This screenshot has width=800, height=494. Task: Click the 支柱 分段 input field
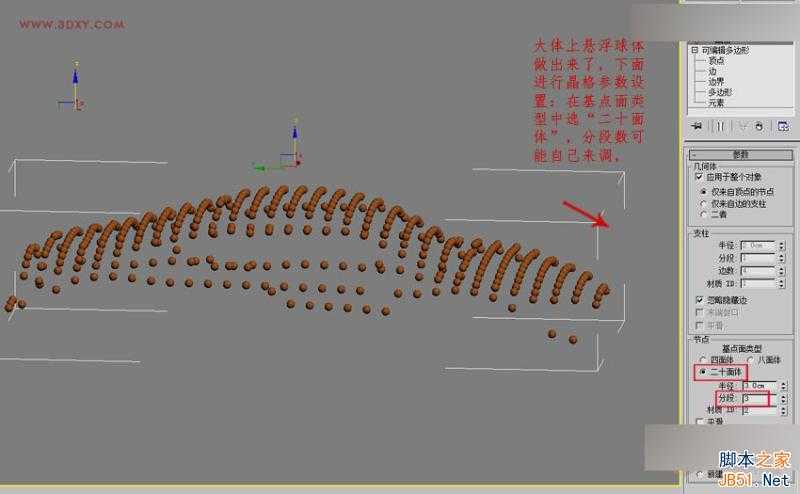(x=758, y=258)
